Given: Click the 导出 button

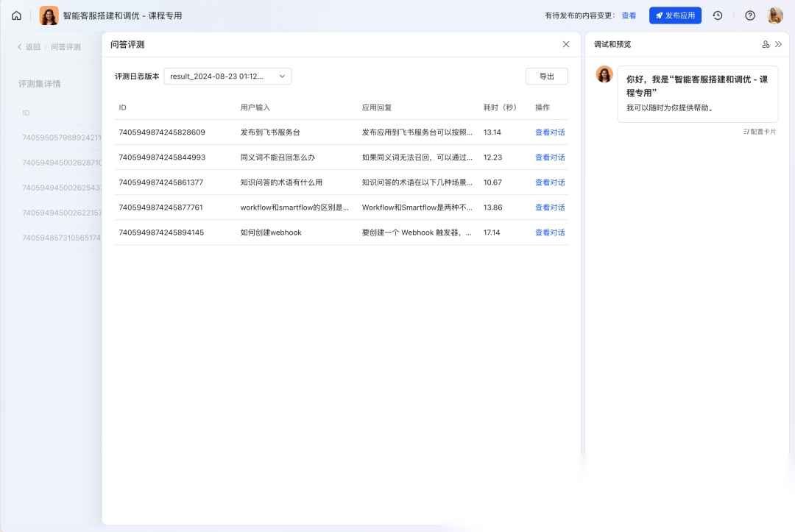Looking at the screenshot, I should 546,77.
